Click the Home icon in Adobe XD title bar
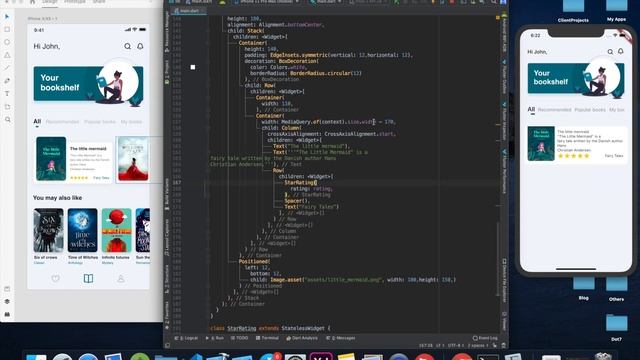Screen dimensions: 640x360 tap(32, 2)
